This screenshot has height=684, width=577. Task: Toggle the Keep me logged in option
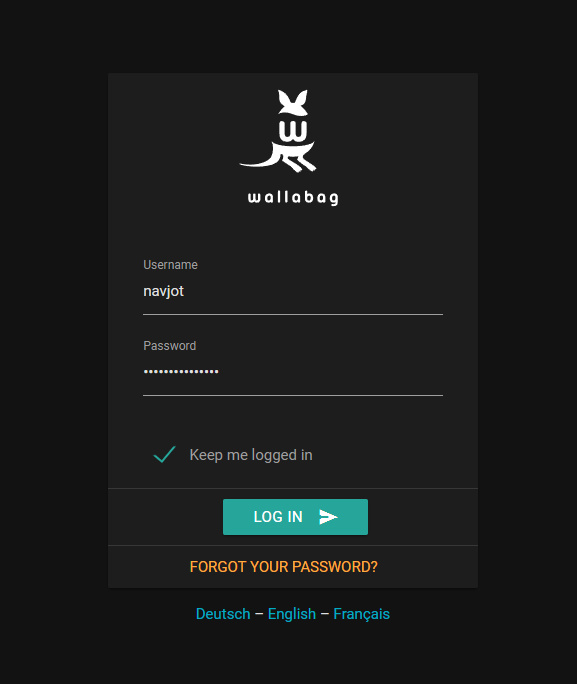click(x=164, y=455)
